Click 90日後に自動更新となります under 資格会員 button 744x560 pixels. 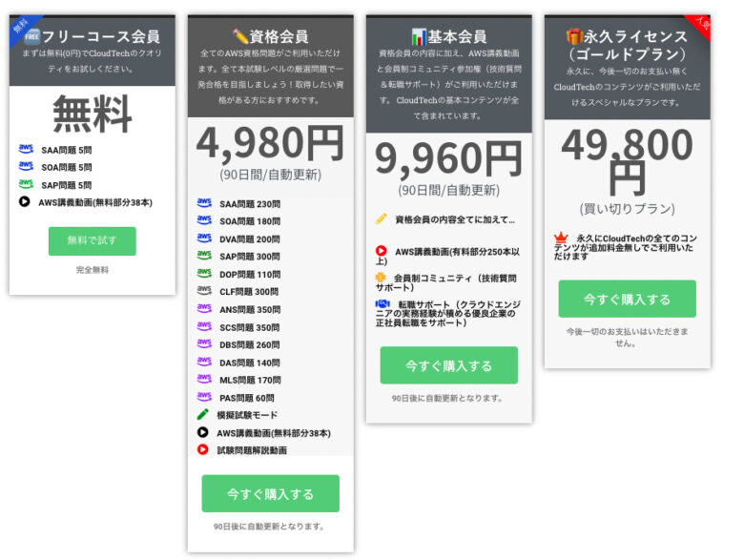tap(269, 527)
